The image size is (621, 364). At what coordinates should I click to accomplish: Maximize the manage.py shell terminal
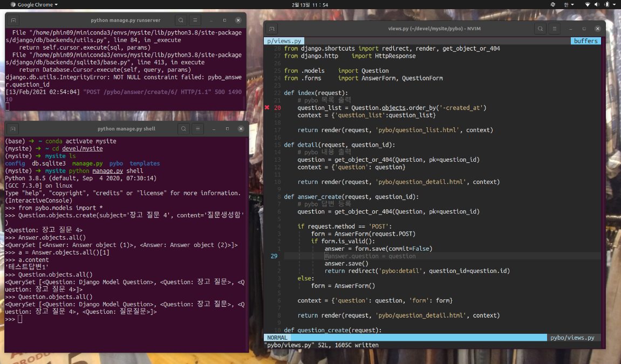click(227, 128)
